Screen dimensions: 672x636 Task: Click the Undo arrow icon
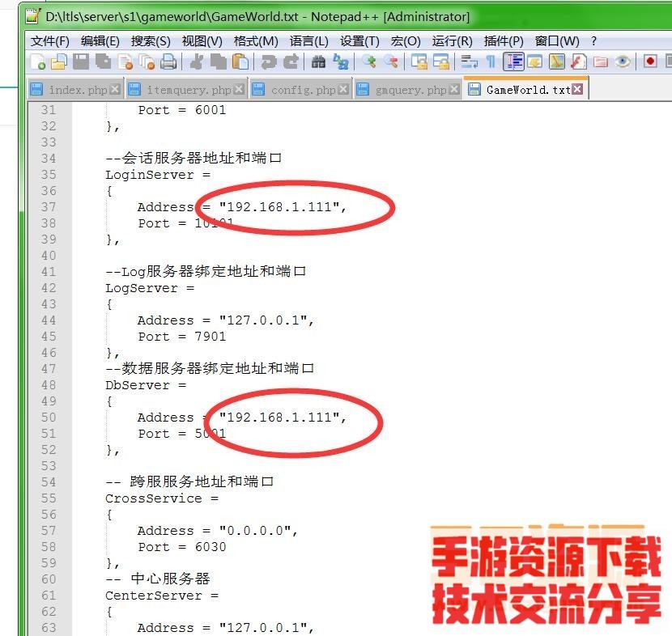(268, 61)
